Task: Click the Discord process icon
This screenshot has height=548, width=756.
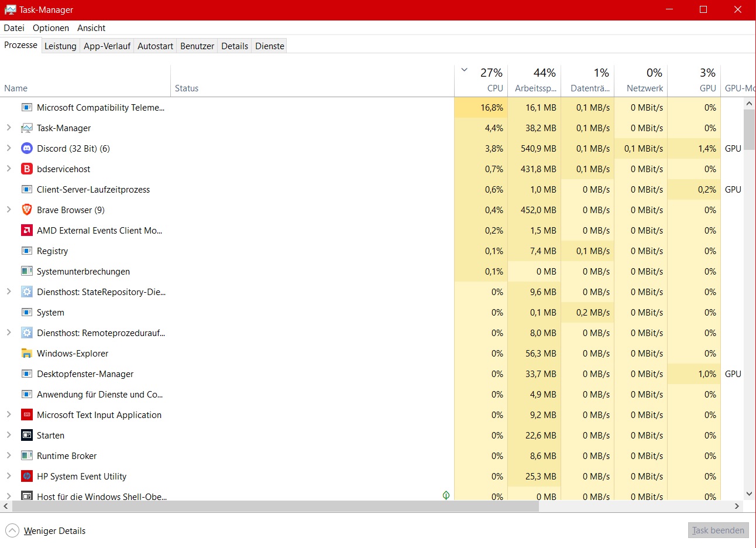Action: pyautogui.click(x=27, y=149)
